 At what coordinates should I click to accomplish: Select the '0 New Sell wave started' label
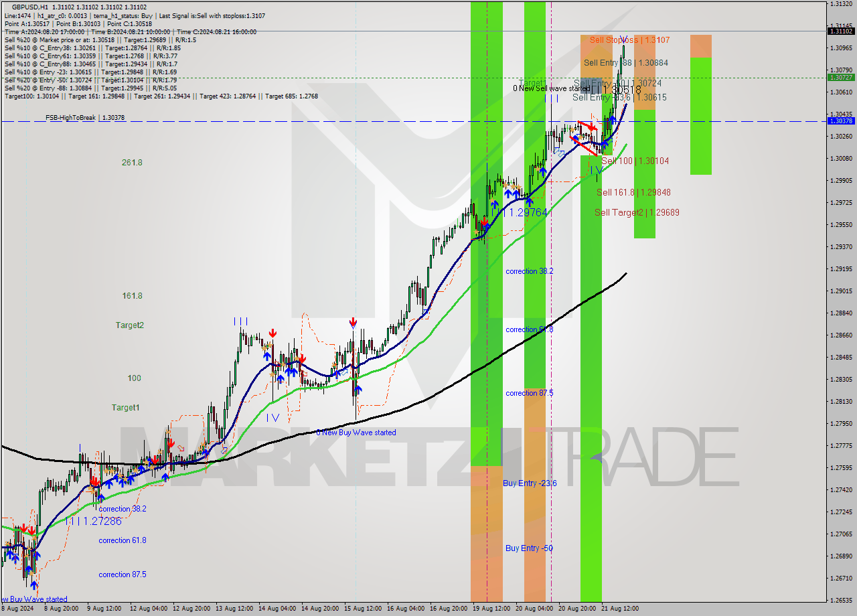click(552, 88)
